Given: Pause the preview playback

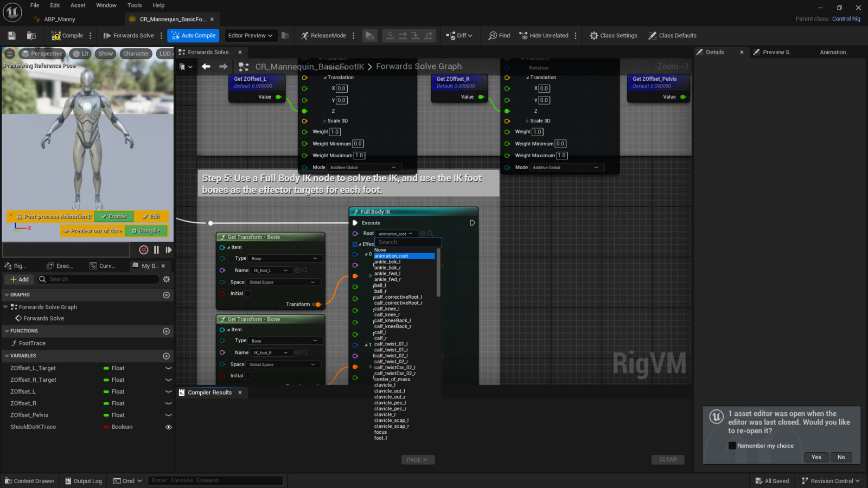Looking at the screenshot, I should (x=156, y=250).
